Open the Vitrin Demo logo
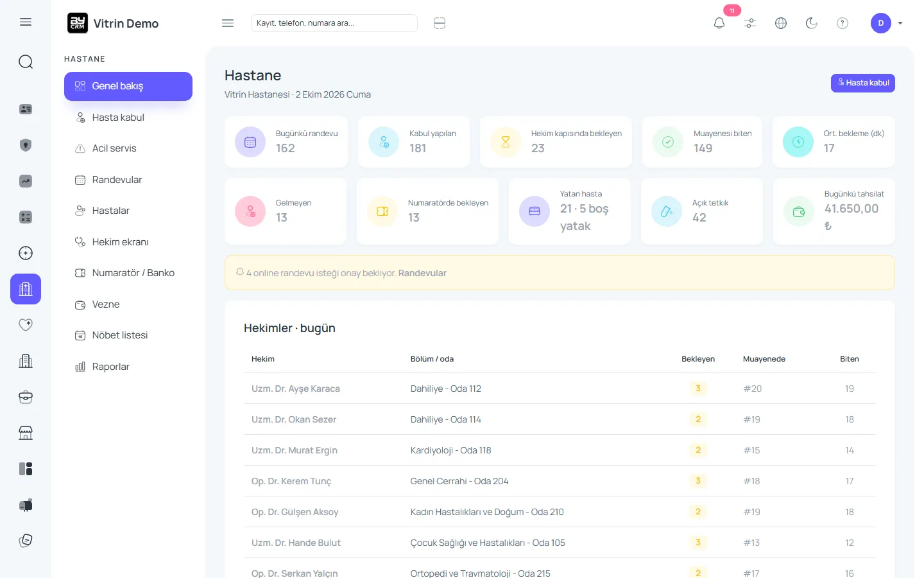 pos(113,23)
